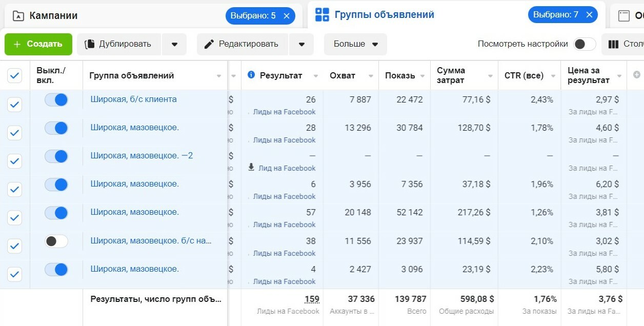
Task: Click the info icon beside Результат header
Action: click(x=251, y=75)
